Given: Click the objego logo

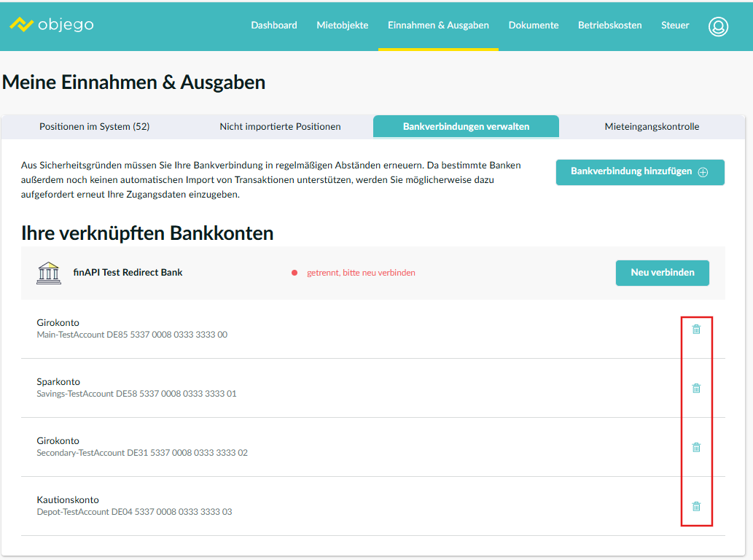Looking at the screenshot, I should [51, 25].
